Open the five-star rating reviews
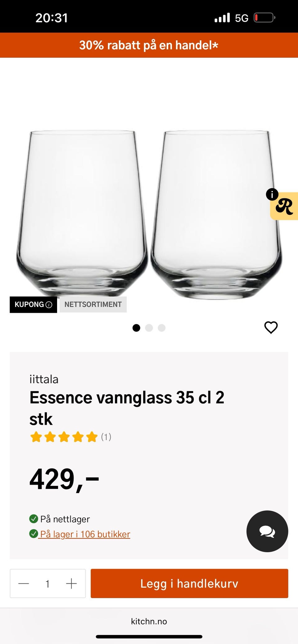298x644 pixels. [x=64, y=437]
